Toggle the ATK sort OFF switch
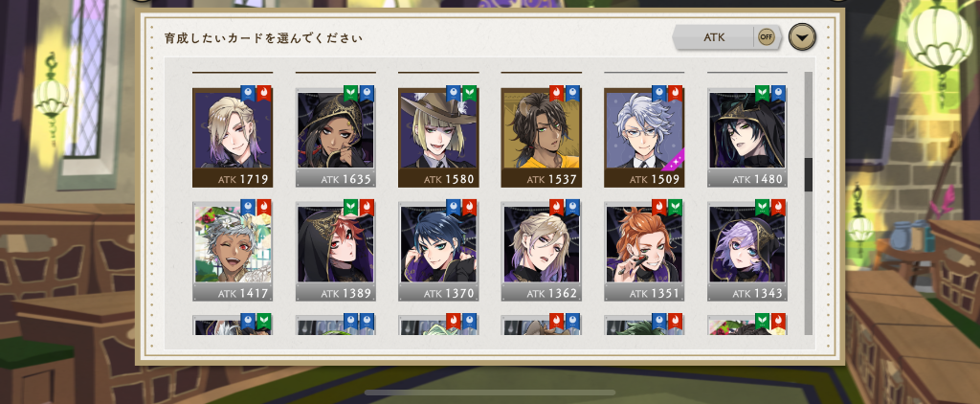This screenshot has height=404, width=980. point(767,37)
